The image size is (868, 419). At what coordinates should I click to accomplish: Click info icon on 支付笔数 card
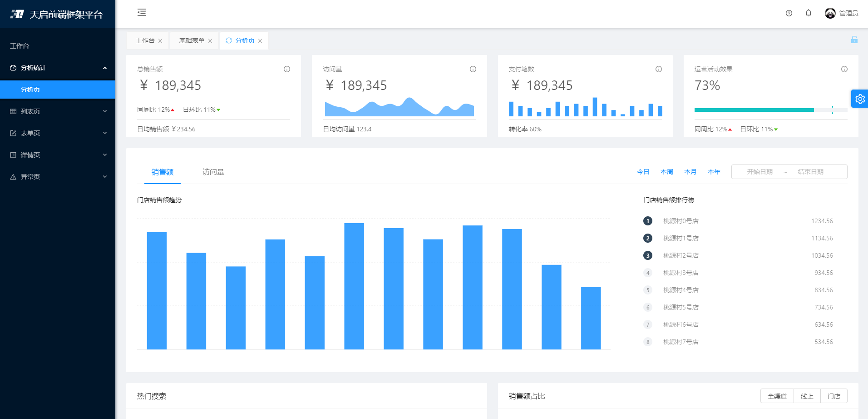(x=659, y=69)
